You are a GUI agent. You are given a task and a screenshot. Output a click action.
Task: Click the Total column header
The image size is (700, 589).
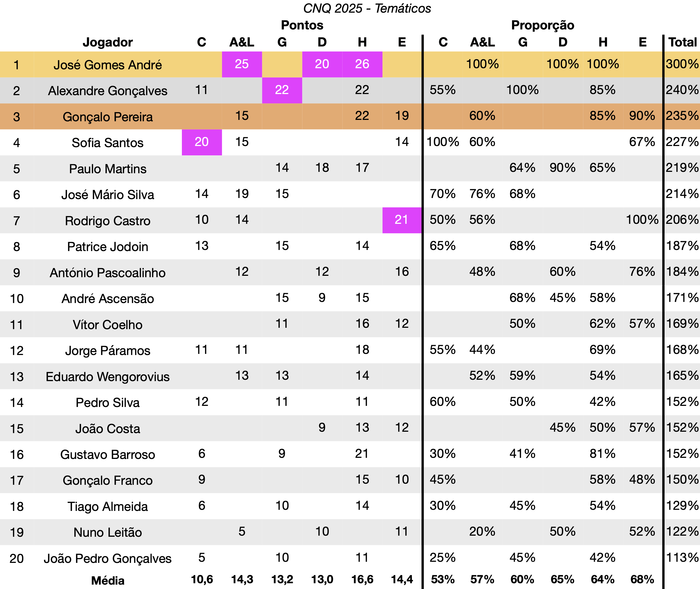click(682, 42)
